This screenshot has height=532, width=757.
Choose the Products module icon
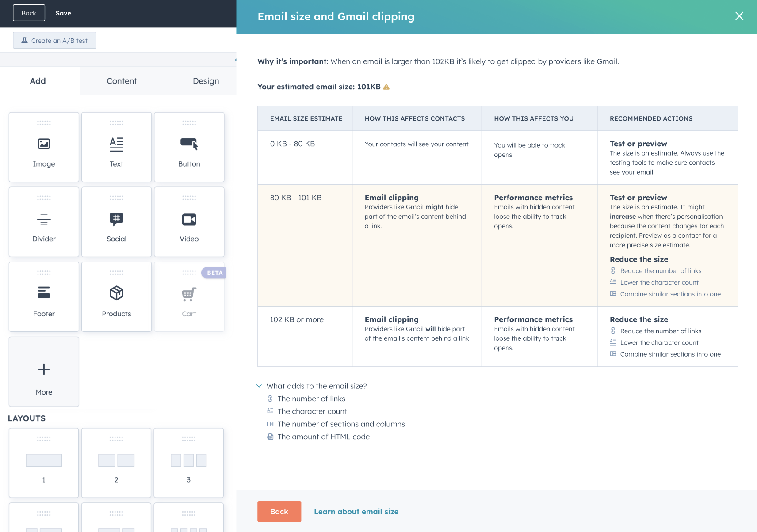[x=116, y=293]
